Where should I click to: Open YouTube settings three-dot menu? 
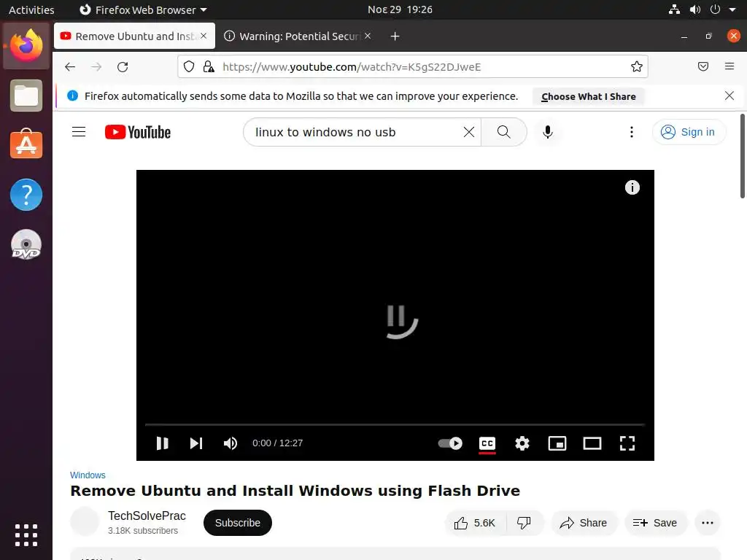[632, 132]
